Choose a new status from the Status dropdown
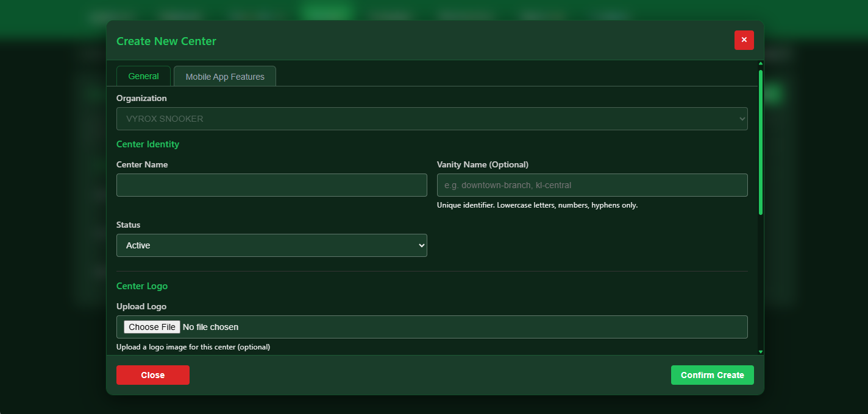 (x=271, y=245)
